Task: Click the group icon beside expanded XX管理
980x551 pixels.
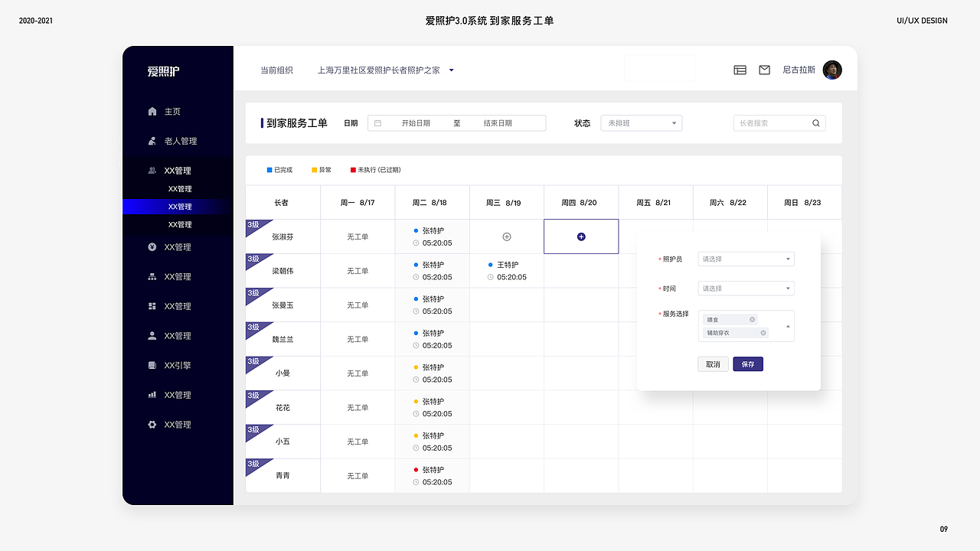Action: [x=152, y=171]
